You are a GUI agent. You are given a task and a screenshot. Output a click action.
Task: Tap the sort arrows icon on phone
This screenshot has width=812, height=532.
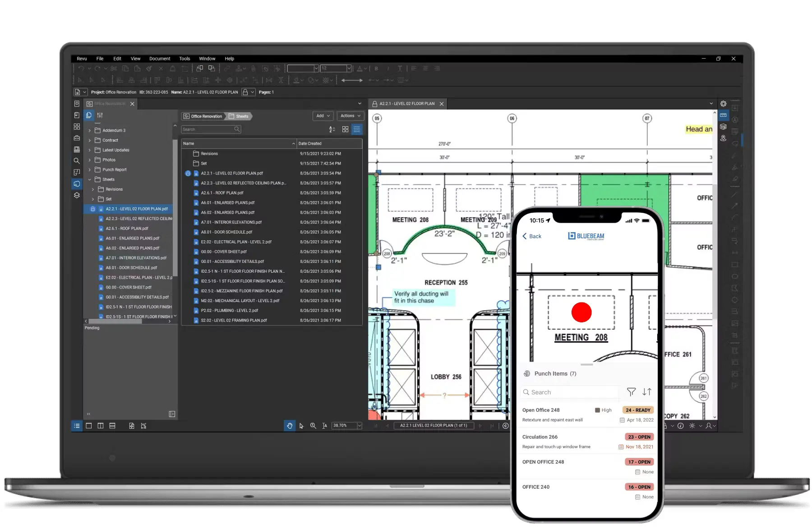coord(647,392)
